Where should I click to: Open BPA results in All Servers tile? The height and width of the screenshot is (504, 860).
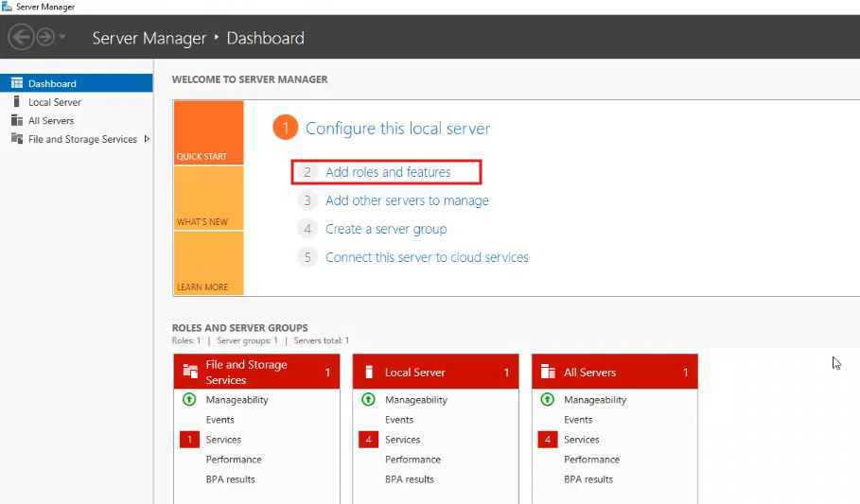(x=588, y=479)
